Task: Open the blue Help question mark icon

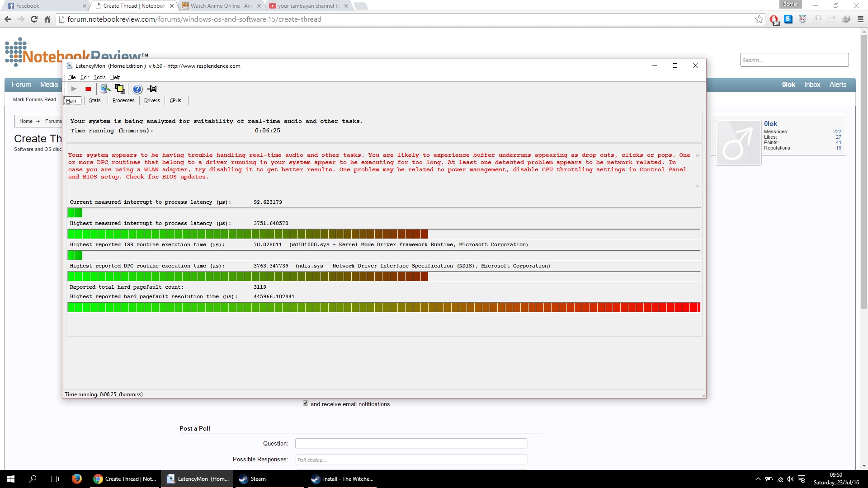Action: (x=137, y=89)
